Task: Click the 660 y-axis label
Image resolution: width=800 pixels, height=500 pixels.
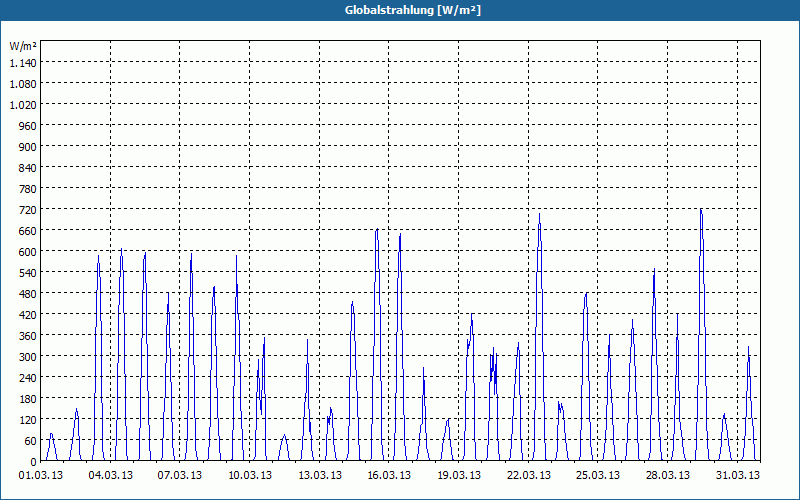Action: pyautogui.click(x=28, y=231)
